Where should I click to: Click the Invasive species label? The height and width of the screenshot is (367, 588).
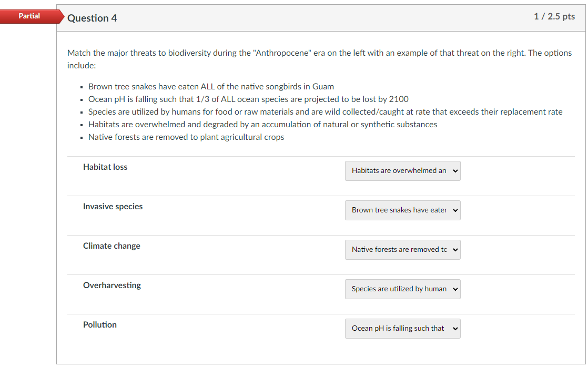point(113,207)
